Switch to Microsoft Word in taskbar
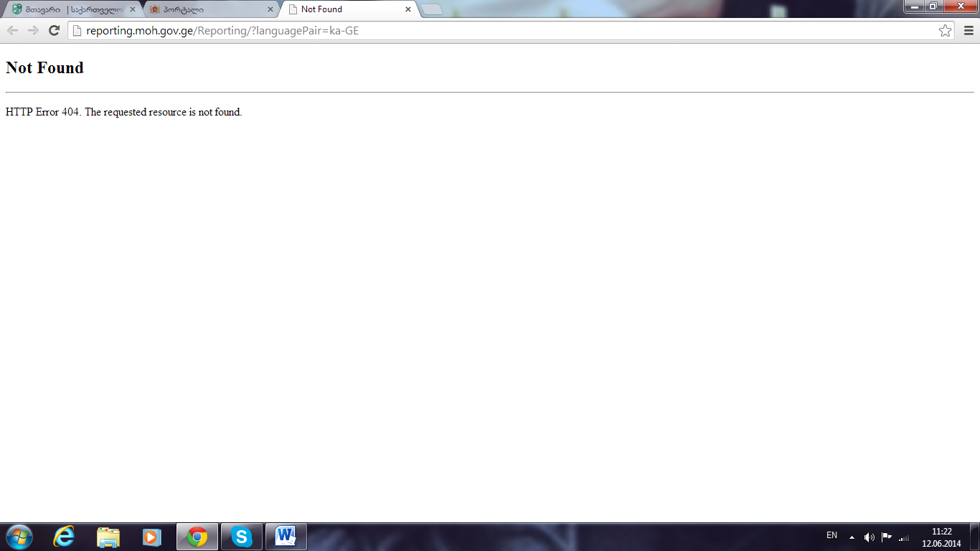 tap(286, 537)
